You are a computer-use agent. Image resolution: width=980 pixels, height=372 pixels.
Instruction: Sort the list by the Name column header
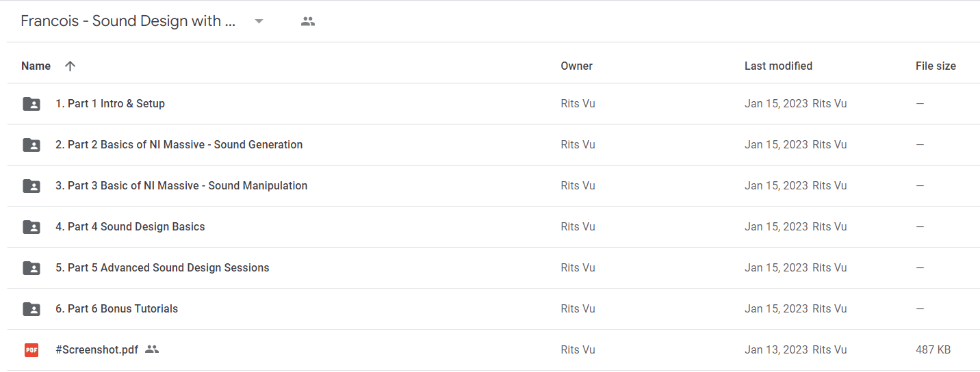click(x=36, y=66)
